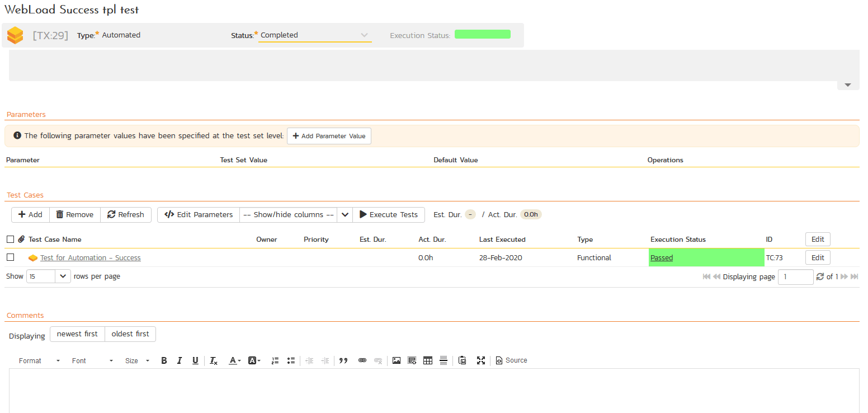Go to the previous page of results
Viewport: 868px width, 413px height.
[x=716, y=276]
